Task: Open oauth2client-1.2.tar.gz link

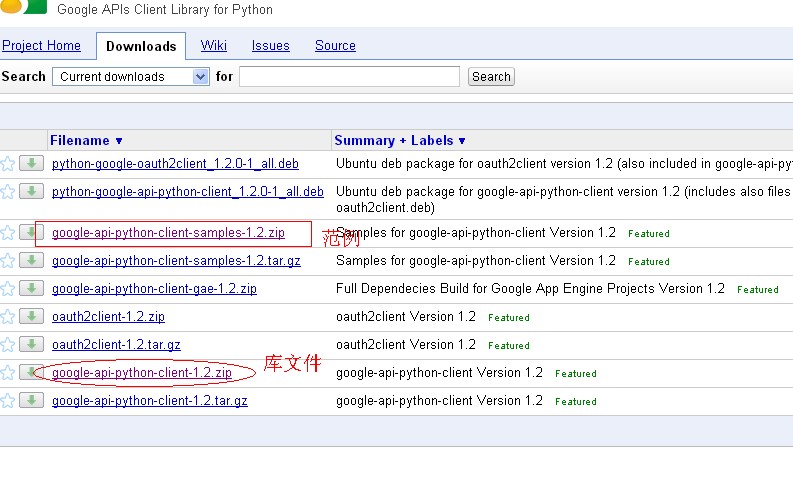Action: [x=116, y=344]
